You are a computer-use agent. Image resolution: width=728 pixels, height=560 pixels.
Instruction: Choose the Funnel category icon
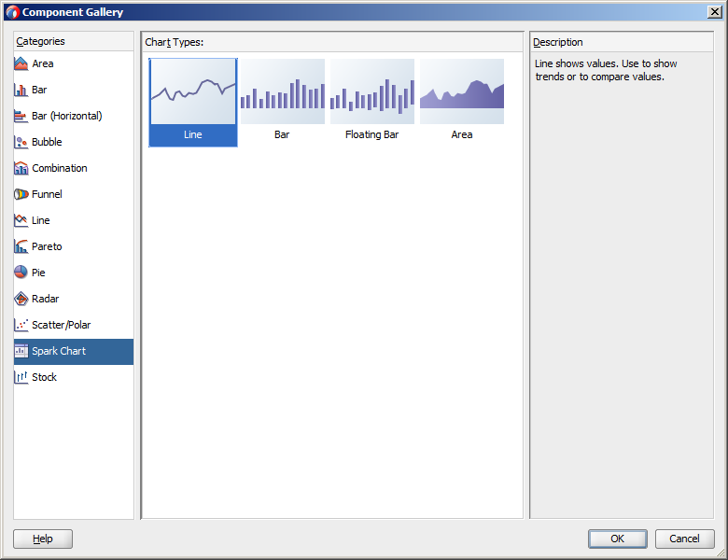point(21,194)
